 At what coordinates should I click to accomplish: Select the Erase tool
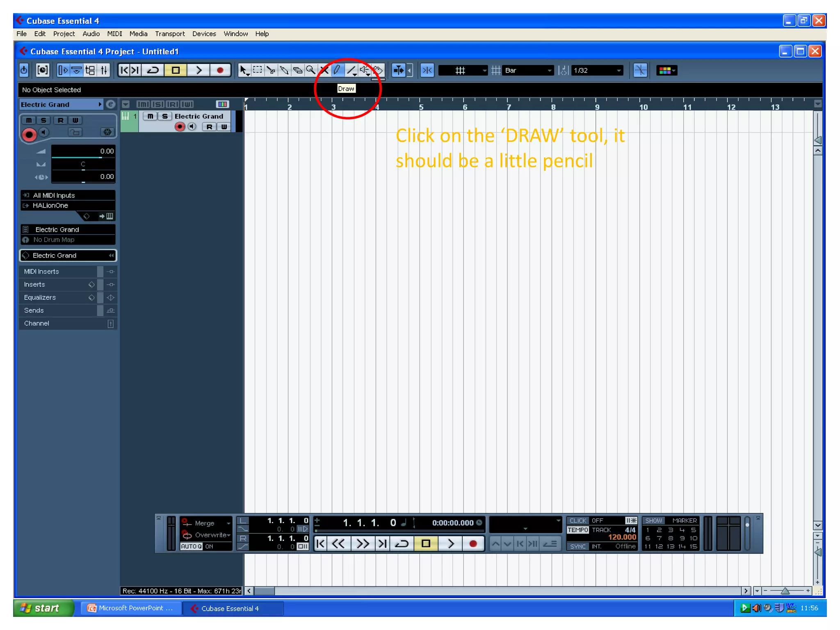coord(297,70)
